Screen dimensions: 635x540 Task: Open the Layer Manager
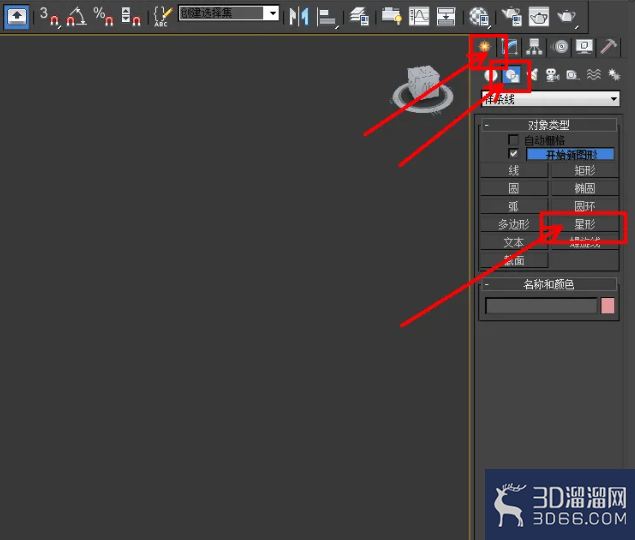pyautogui.click(x=360, y=17)
